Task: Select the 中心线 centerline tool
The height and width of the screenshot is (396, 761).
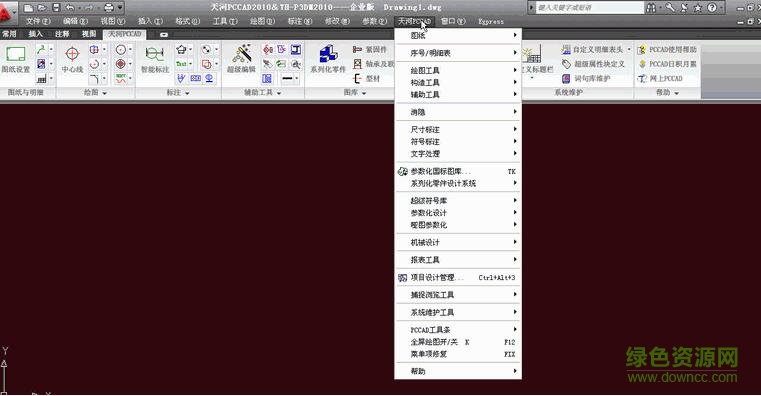Action: (x=72, y=59)
